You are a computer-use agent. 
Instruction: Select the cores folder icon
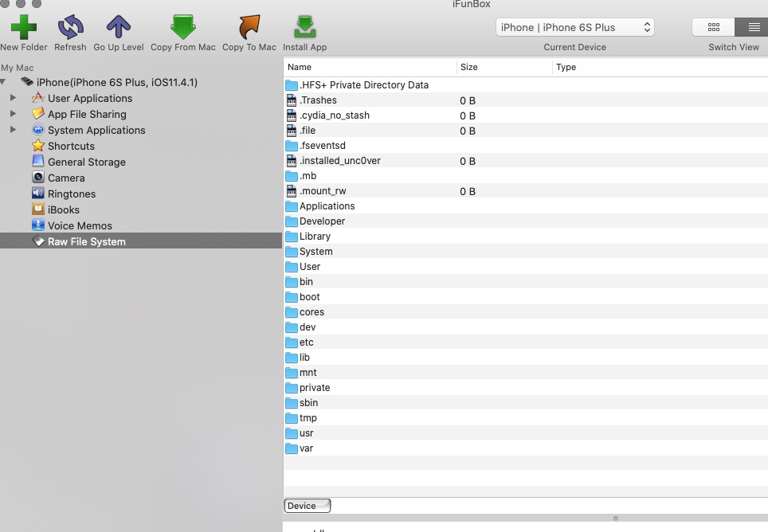tap(292, 313)
